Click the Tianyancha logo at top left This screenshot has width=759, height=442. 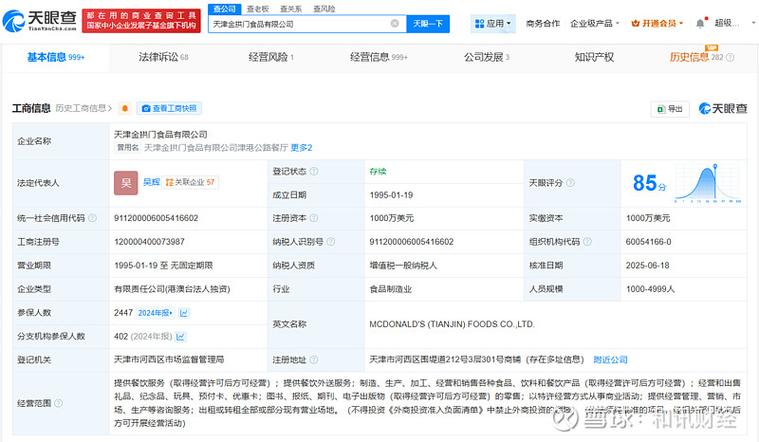pyautogui.click(x=40, y=20)
